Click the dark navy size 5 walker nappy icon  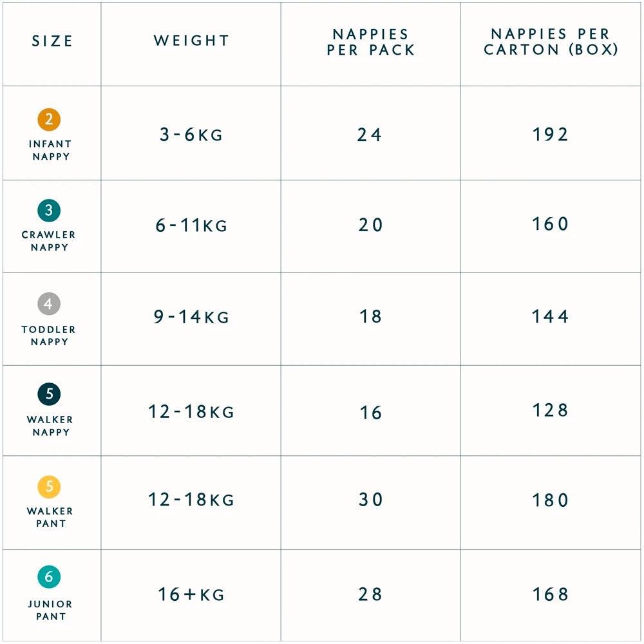(49, 393)
